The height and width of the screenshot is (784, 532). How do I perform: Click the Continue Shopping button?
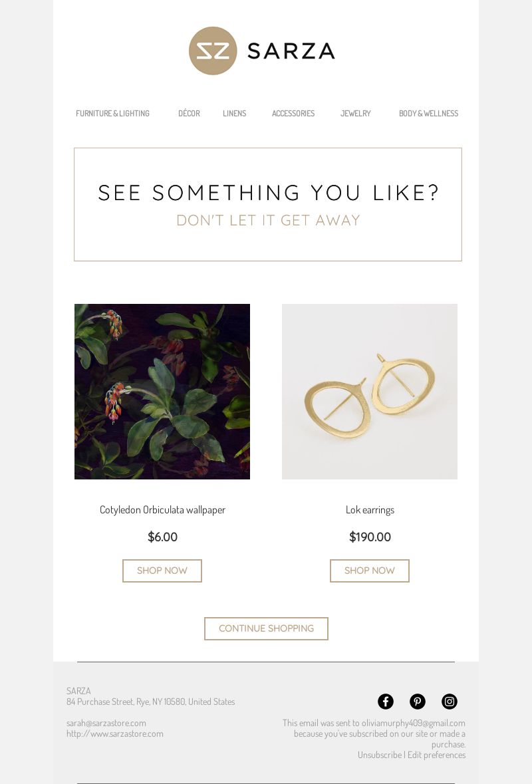click(x=266, y=628)
